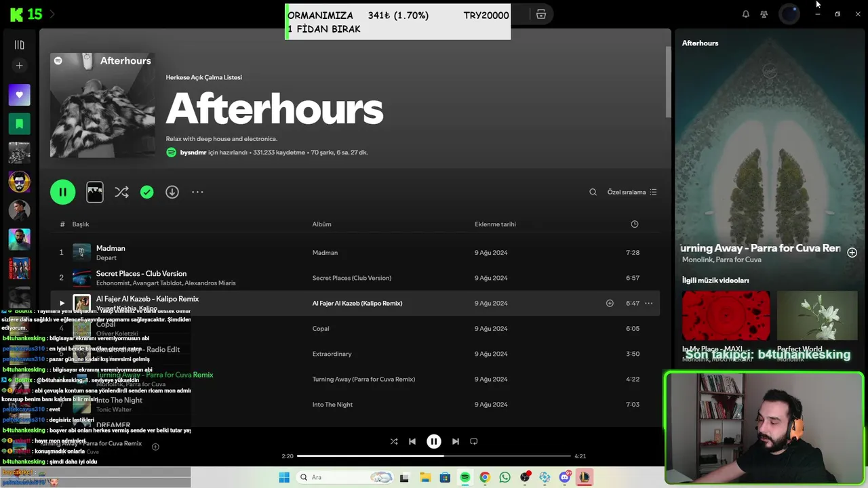The width and height of the screenshot is (868, 488).
Task: Pause playback in bottom player bar
Action: point(434,441)
